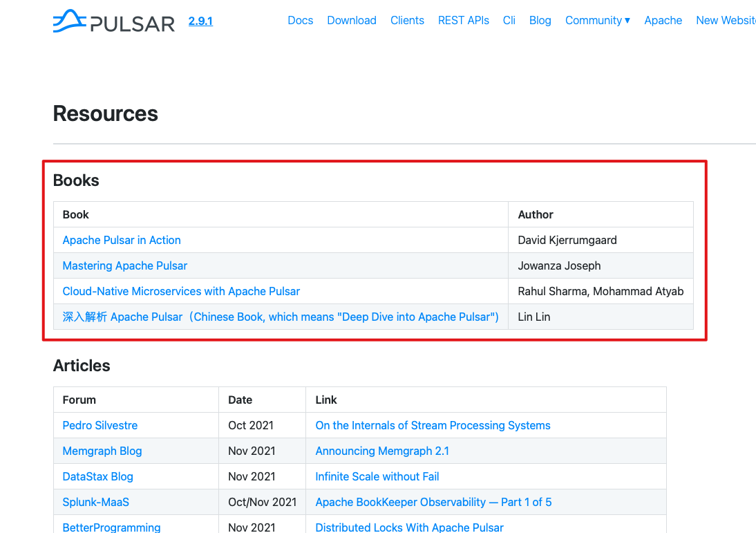Viewport: 756px width, 533px height.
Task: Open the Docs menu item
Action: point(301,20)
